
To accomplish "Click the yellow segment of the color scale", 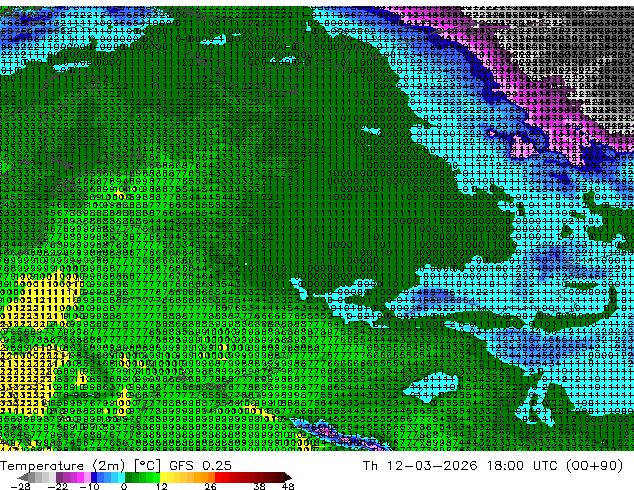I will (x=163, y=477).
